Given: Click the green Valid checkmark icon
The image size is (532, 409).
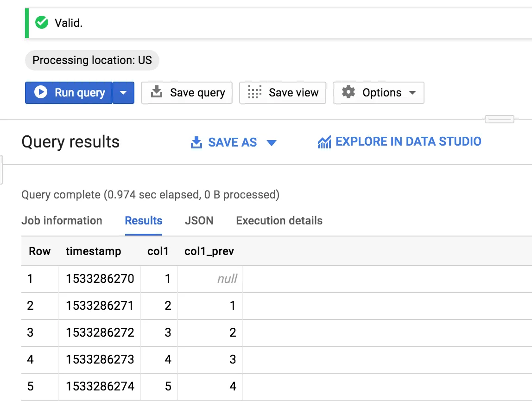Looking at the screenshot, I should point(42,22).
